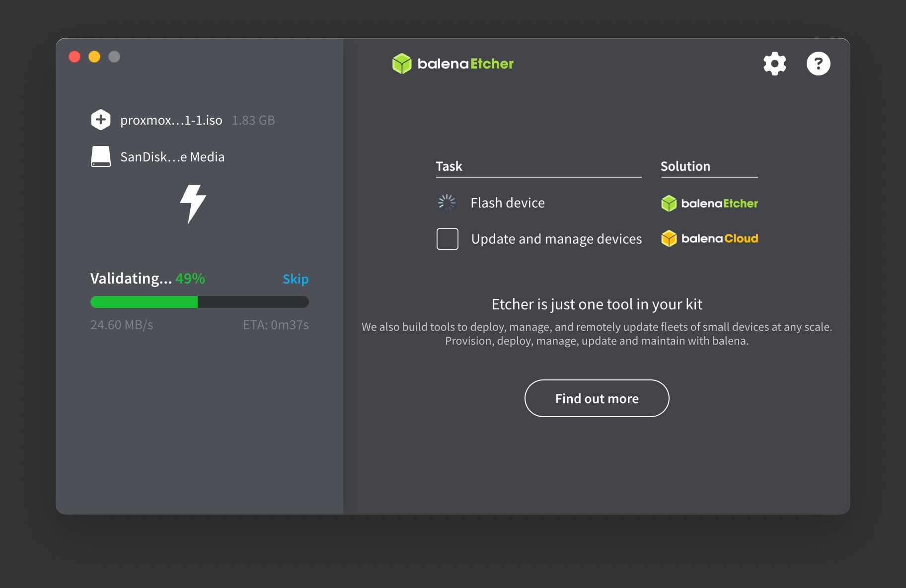The width and height of the screenshot is (906, 588).
Task: Click the Update and manage devices label
Action: [556, 239]
